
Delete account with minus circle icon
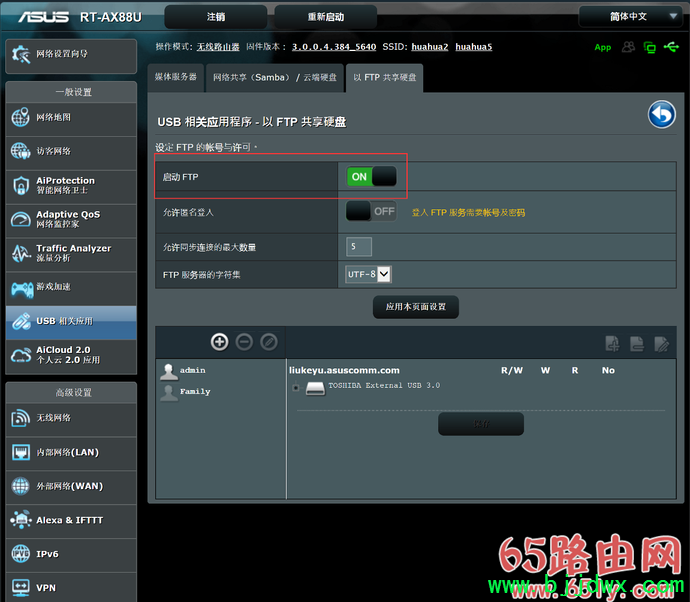coord(244,342)
